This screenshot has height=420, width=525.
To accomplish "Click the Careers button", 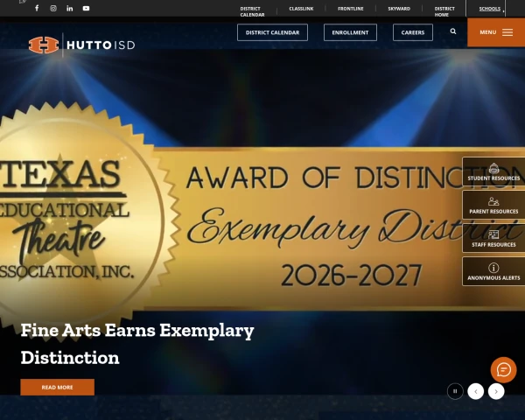I will click(x=412, y=32).
